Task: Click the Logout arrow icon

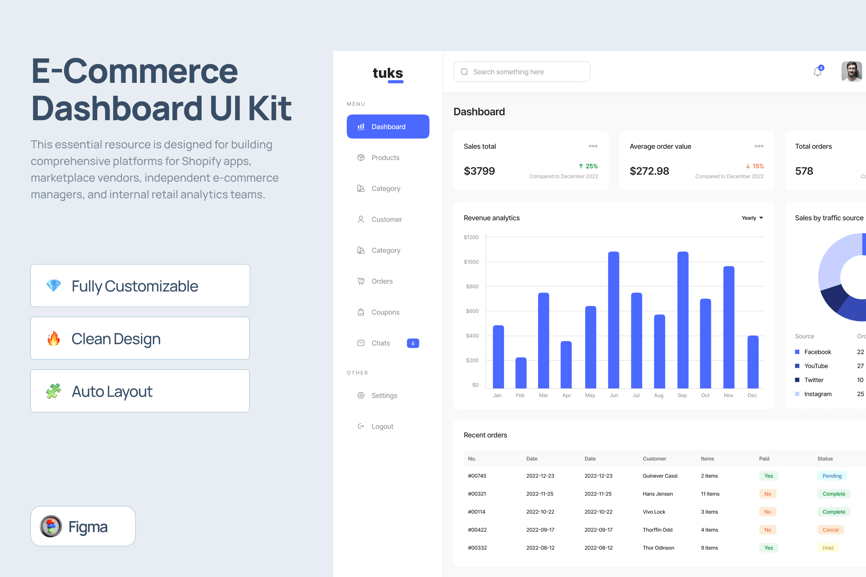Action: 361,427
